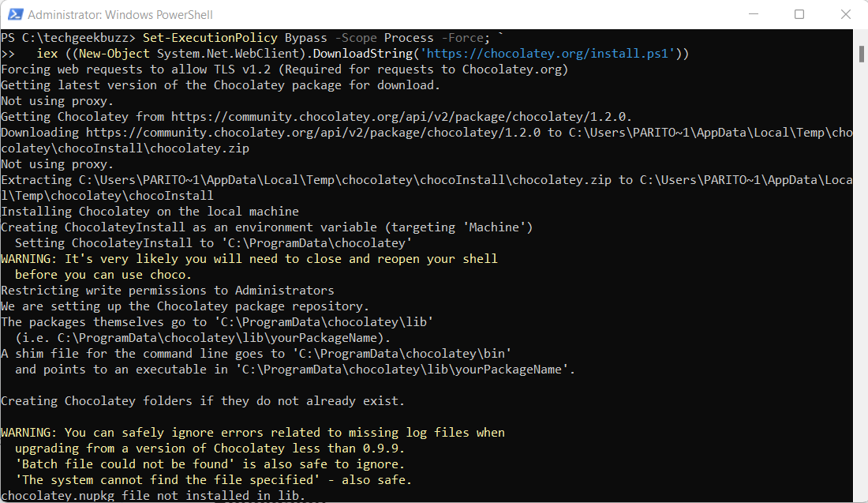
Task: Click the PowerShell icon in title bar
Action: [x=15, y=14]
